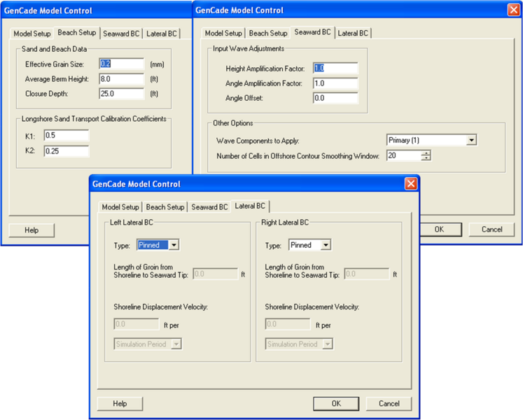Open Model Setup tab in Beach Setup window
The height and width of the screenshot is (420, 523).
[32, 34]
